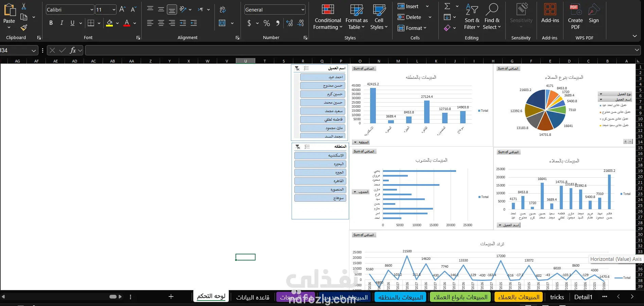Toggle Underline formatting
644x306 pixels.
pos(72,23)
